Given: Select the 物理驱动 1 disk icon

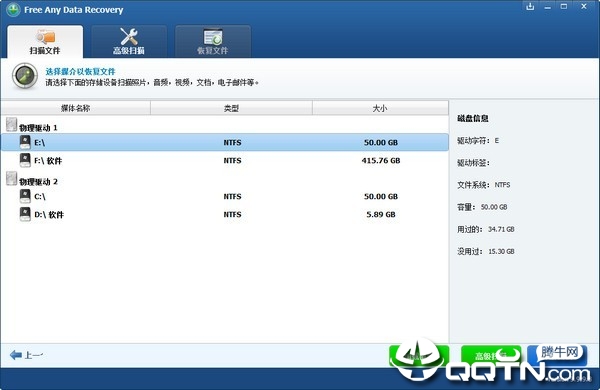Looking at the screenshot, I should pos(11,125).
